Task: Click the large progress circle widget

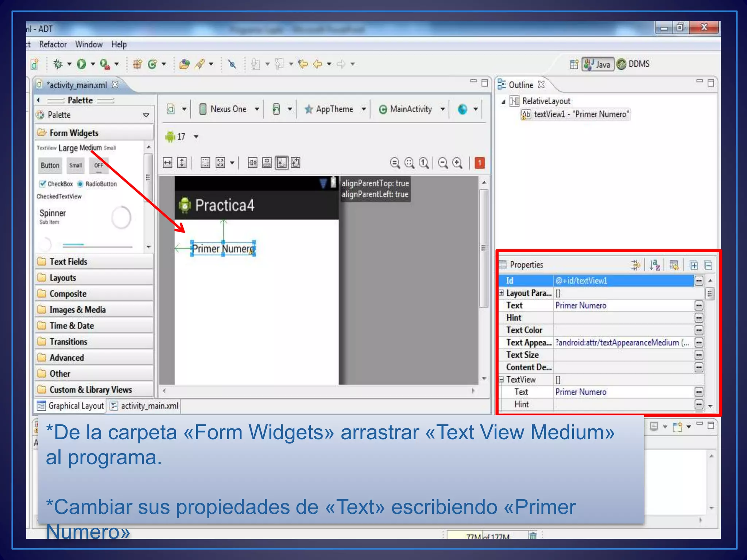Action: pos(121,218)
